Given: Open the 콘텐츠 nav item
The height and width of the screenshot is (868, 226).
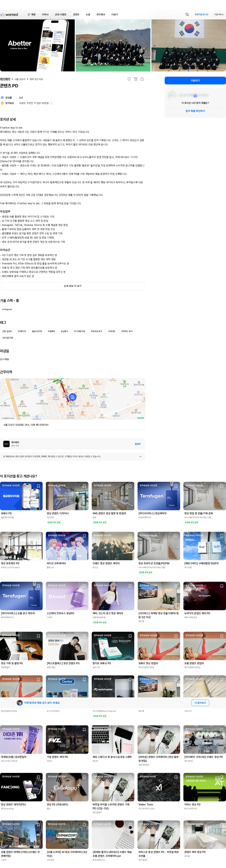Looking at the screenshot, I should tap(76, 15).
